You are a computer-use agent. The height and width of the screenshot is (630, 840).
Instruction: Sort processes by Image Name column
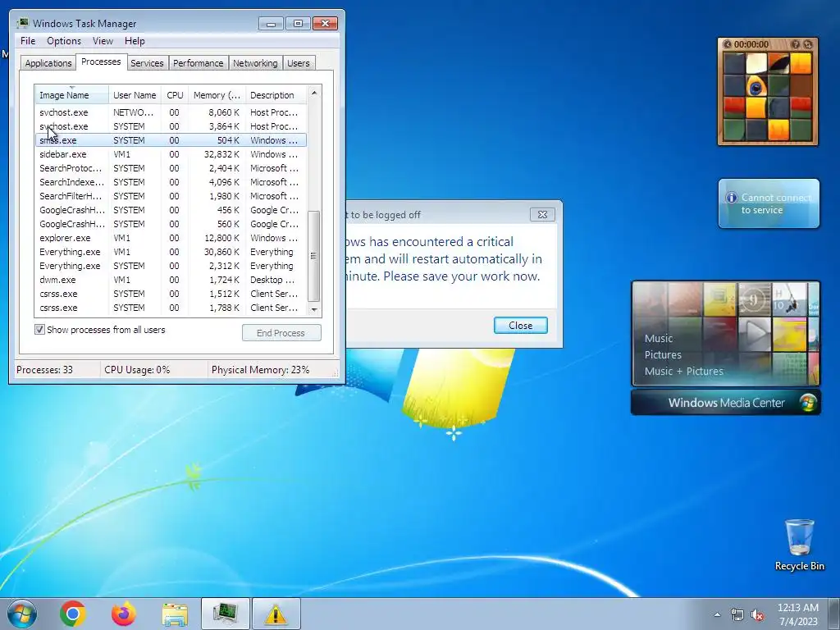tap(72, 95)
